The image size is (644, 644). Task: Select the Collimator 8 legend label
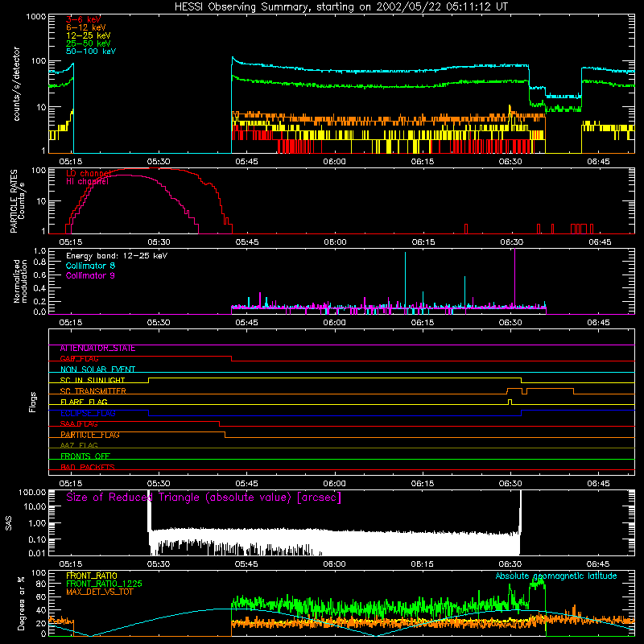[x=90, y=266]
